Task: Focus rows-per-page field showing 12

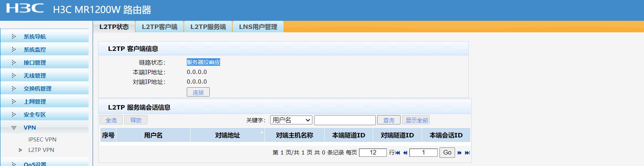Action: pos(373,153)
